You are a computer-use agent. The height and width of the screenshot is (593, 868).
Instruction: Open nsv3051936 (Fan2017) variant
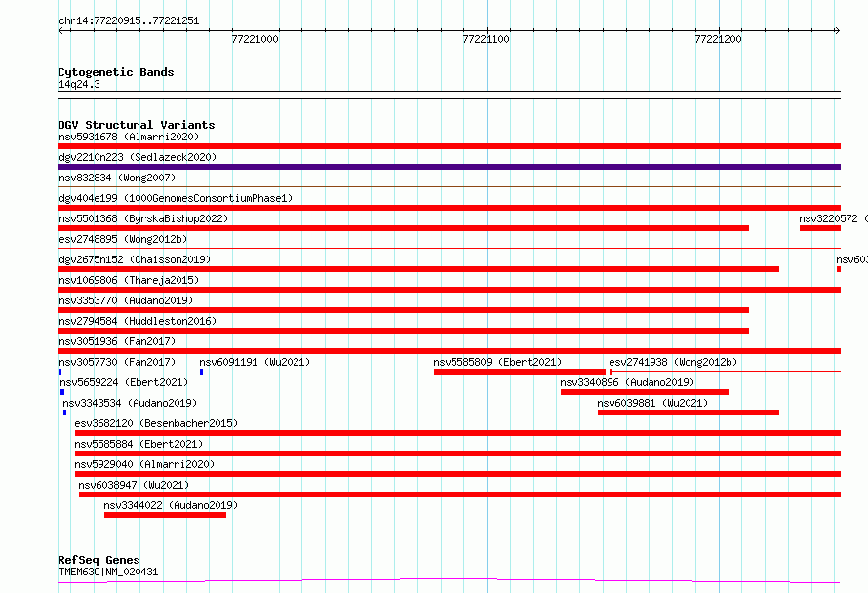point(117,341)
